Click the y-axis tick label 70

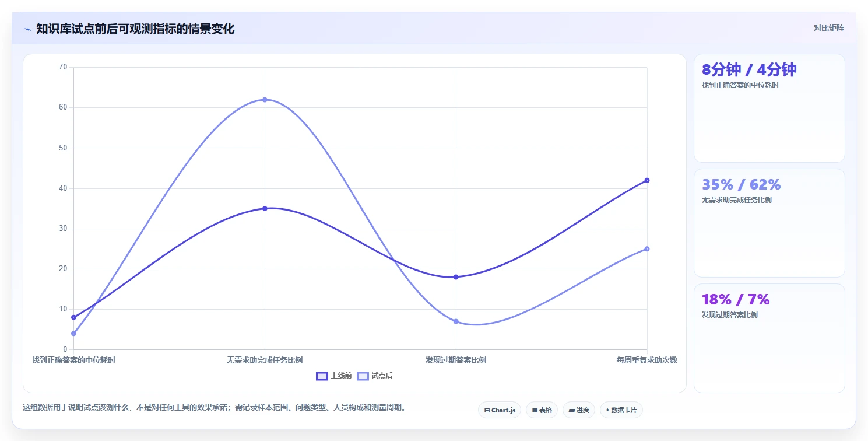click(63, 67)
